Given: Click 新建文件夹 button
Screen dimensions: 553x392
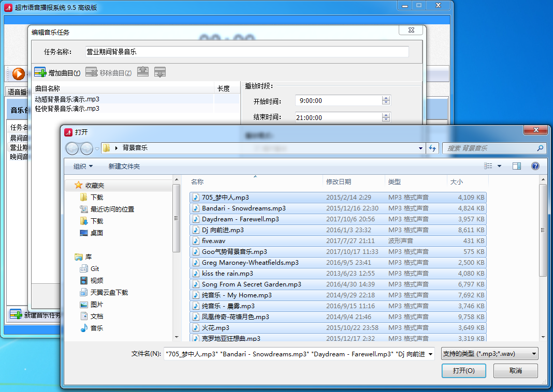Looking at the screenshot, I should (124, 166).
